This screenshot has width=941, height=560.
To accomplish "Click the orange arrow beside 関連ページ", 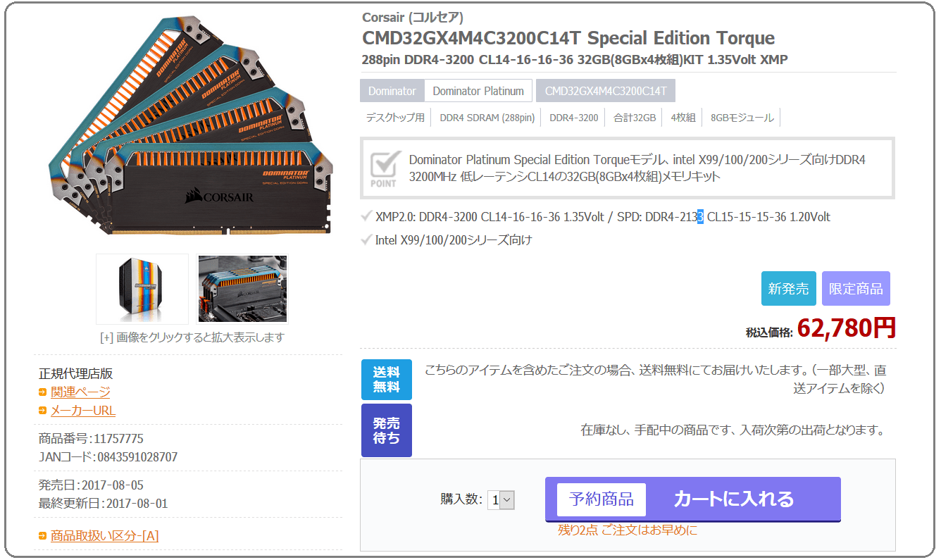I will pos(43,392).
